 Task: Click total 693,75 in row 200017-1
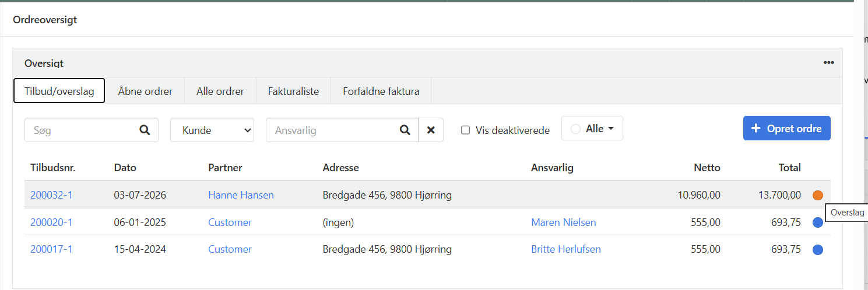click(786, 249)
